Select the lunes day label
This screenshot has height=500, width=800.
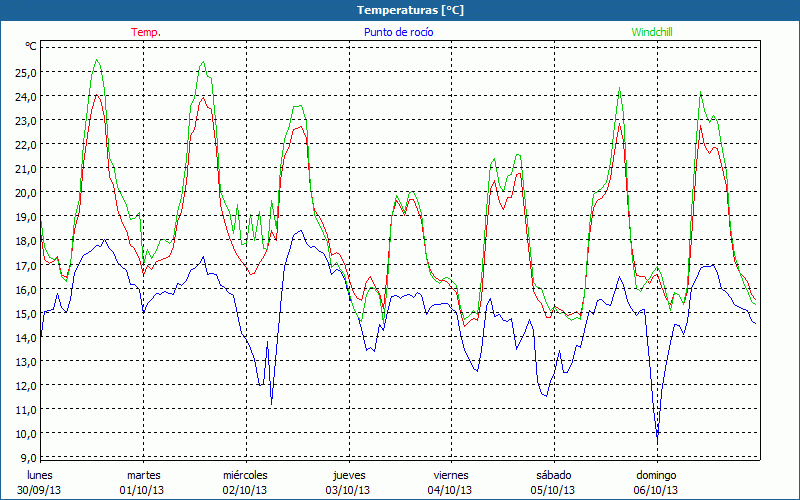point(40,475)
